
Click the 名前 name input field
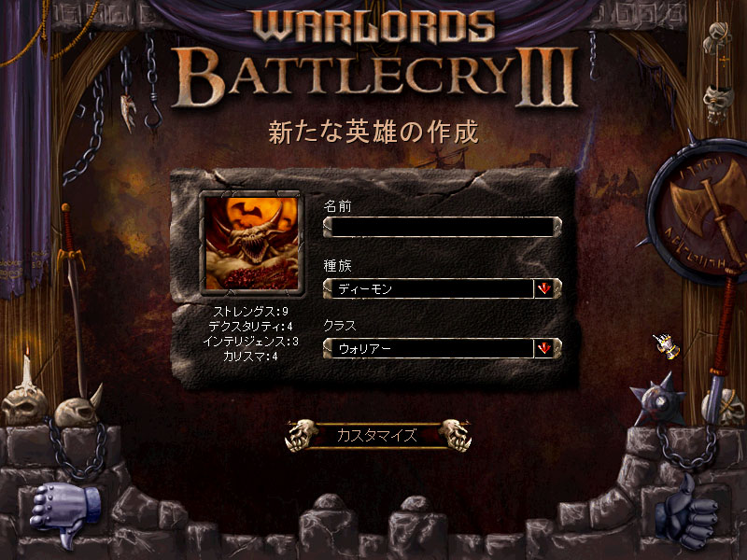tap(442, 227)
